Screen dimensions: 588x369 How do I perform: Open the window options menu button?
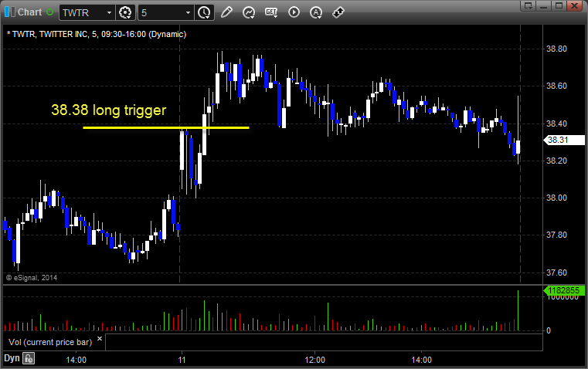(x=529, y=5)
